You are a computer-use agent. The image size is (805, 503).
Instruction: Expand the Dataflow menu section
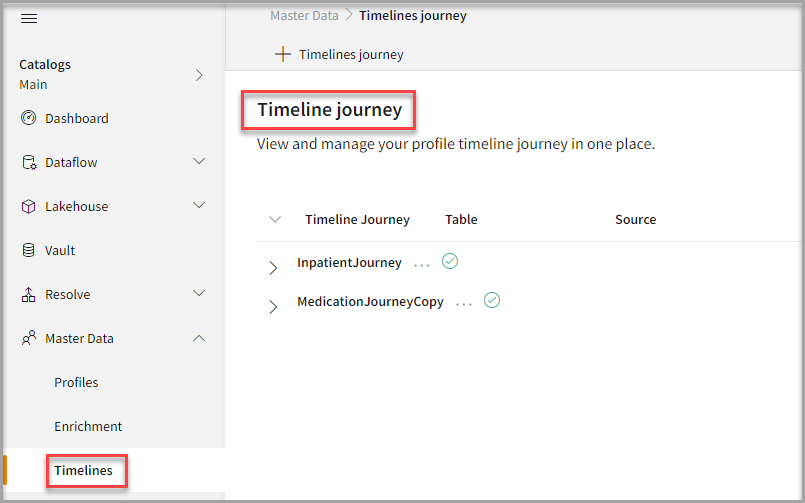pyautogui.click(x=199, y=162)
